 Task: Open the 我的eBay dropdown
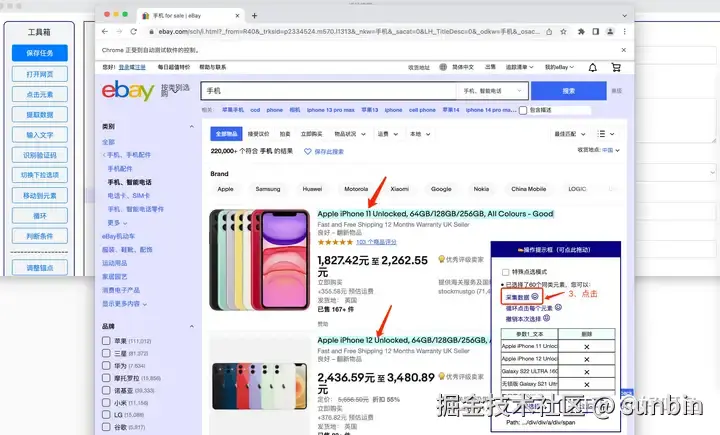pos(559,67)
